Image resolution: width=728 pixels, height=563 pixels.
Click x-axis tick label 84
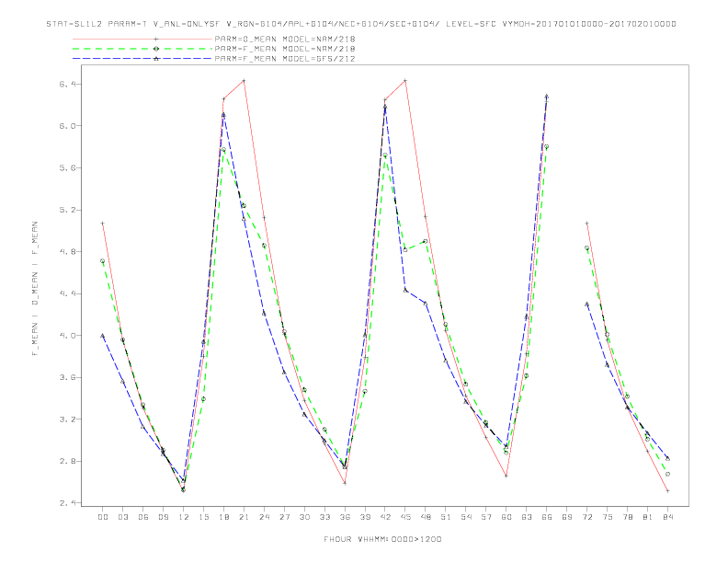pos(668,517)
